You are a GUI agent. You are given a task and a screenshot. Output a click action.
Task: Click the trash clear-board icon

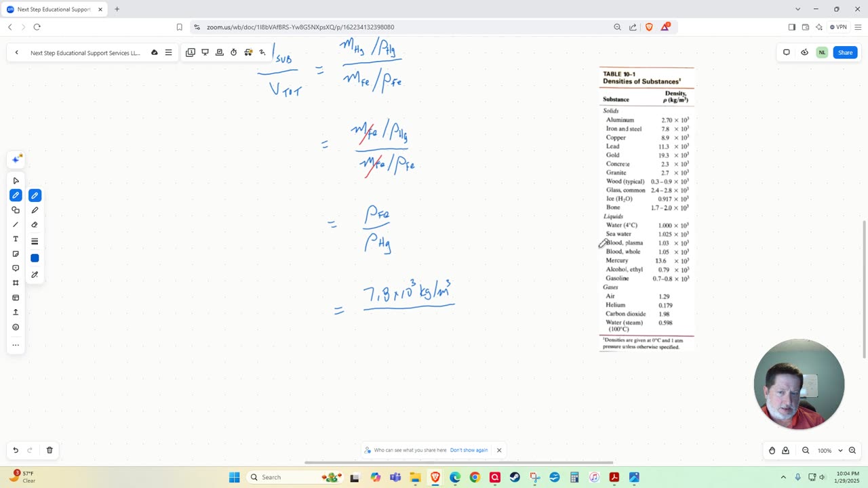(x=50, y=450)
